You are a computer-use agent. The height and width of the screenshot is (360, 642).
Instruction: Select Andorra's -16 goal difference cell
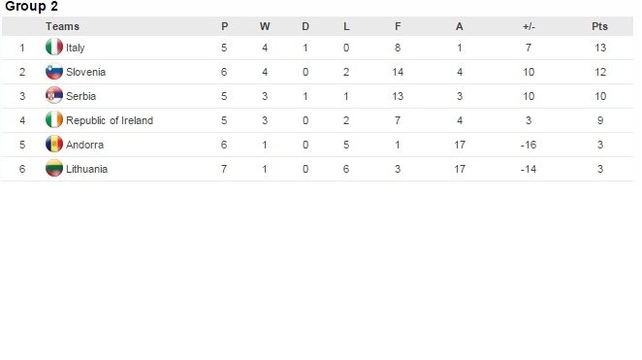point(529,145)
